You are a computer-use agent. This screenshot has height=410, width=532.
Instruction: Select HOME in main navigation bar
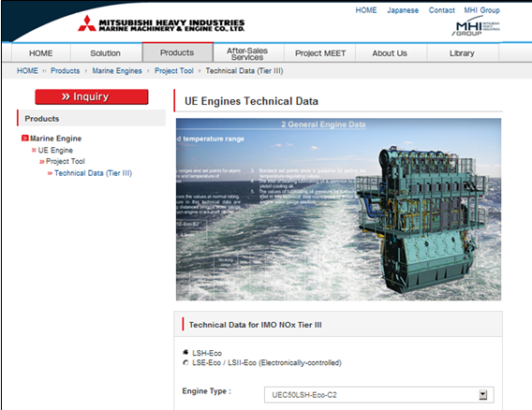coord(40,53)
